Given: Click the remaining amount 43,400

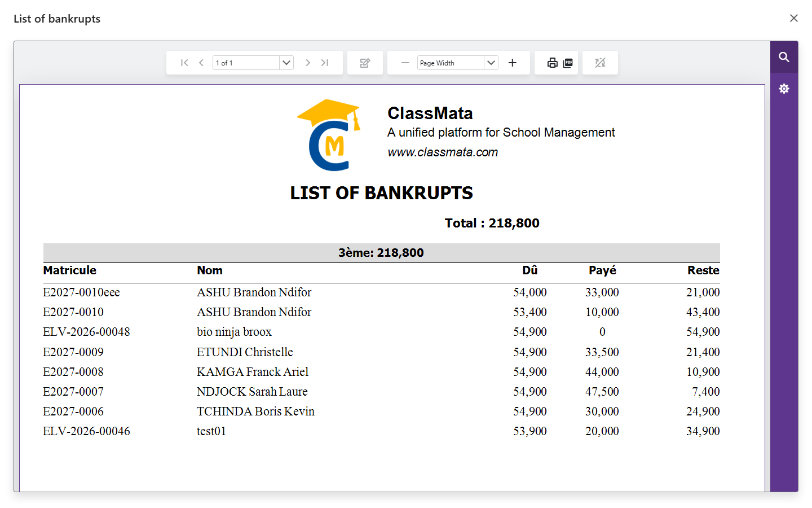Looking at the screenshot, I should click(703, 312).
